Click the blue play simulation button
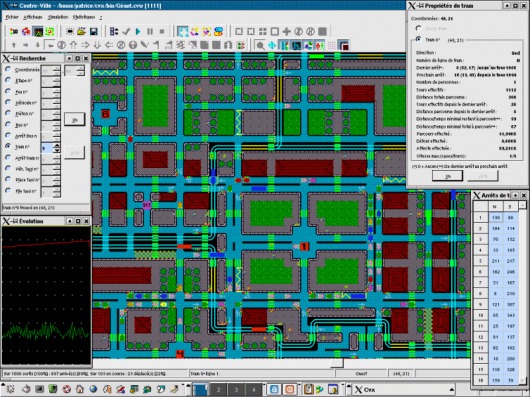 [x=138, y=31]
